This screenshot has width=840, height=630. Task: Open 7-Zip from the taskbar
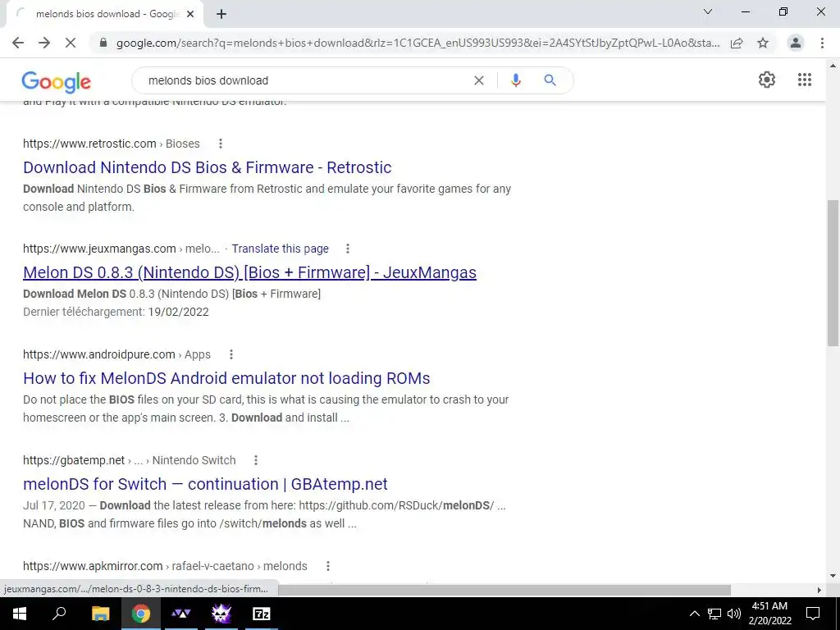click(x=262, y=614)
